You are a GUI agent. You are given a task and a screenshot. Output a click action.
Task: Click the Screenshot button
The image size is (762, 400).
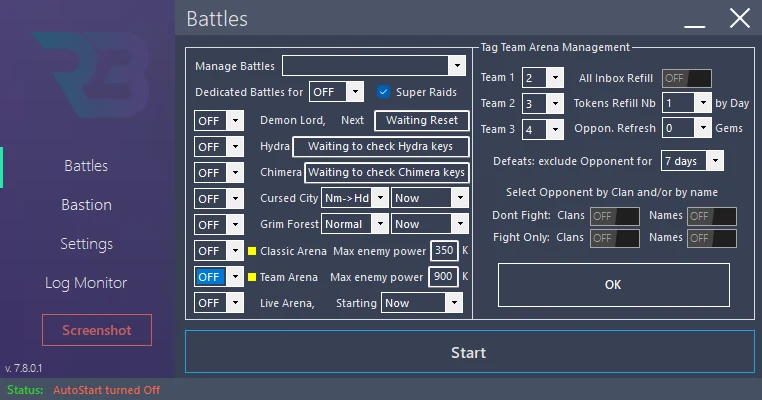coord(97,330)
